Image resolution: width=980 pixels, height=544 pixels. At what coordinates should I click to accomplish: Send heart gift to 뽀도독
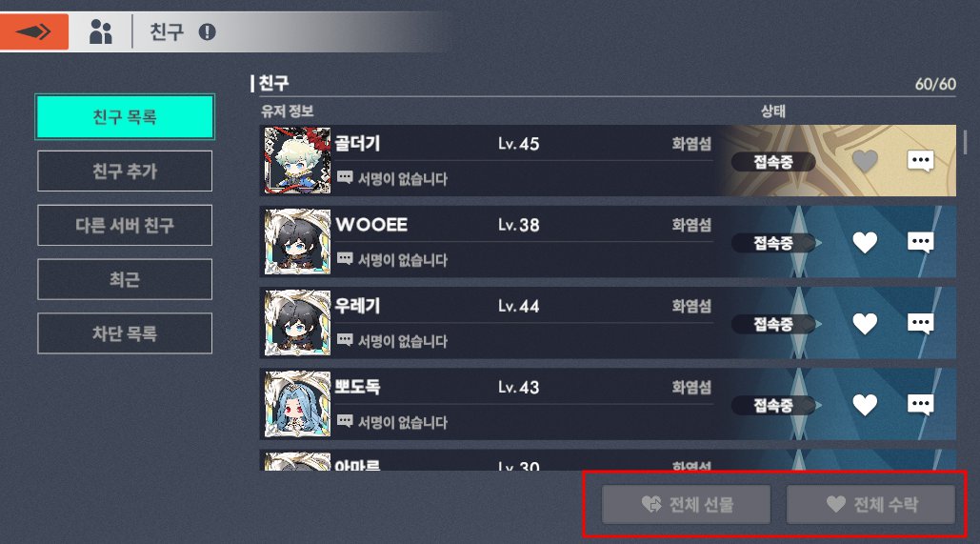tap(865, 405)
